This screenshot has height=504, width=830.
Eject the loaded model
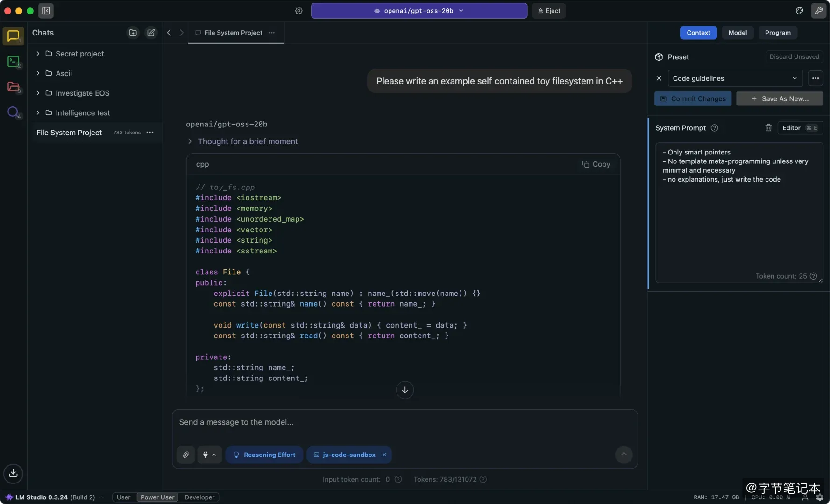tap(549, 11)
